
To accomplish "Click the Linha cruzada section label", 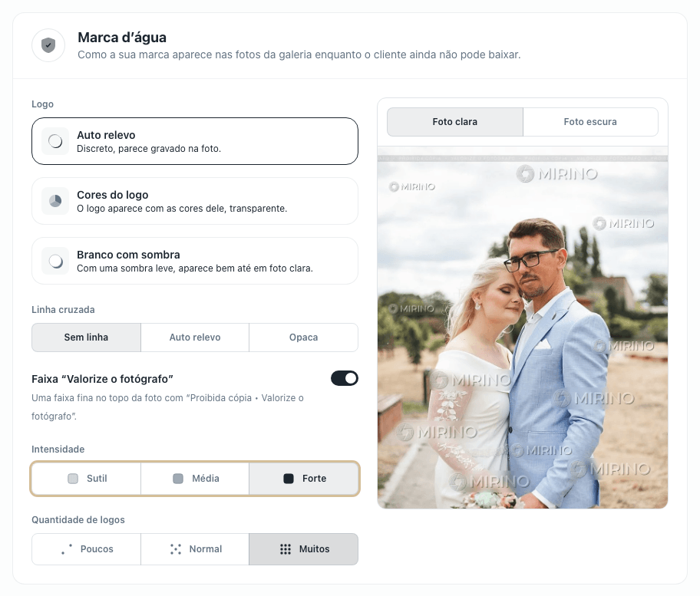I will 63,310.
